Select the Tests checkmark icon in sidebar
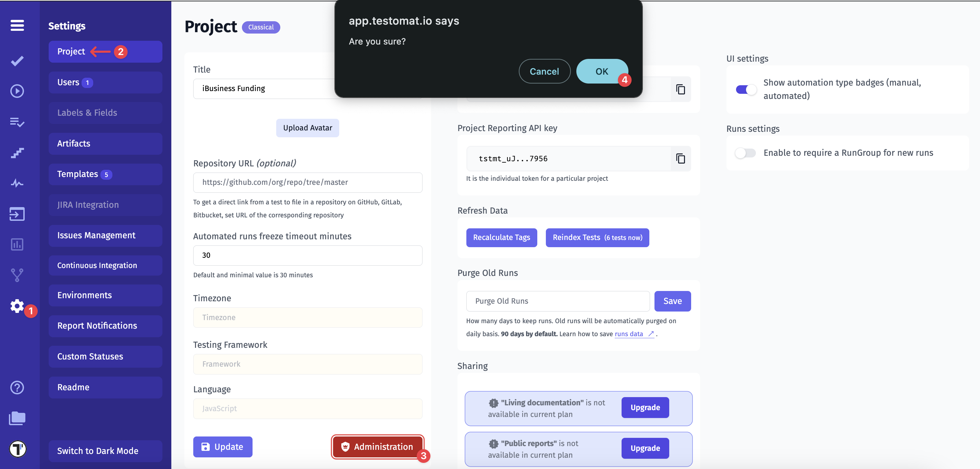 [x=17, y=61]
